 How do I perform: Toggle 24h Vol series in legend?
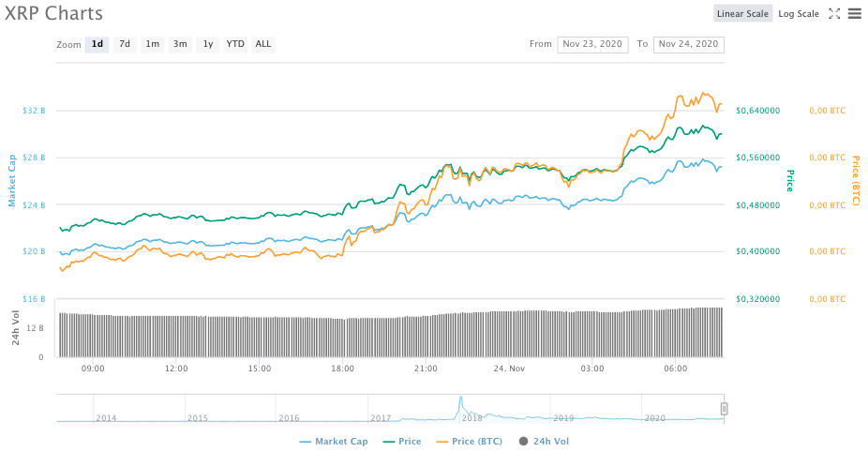pos(545,442)
